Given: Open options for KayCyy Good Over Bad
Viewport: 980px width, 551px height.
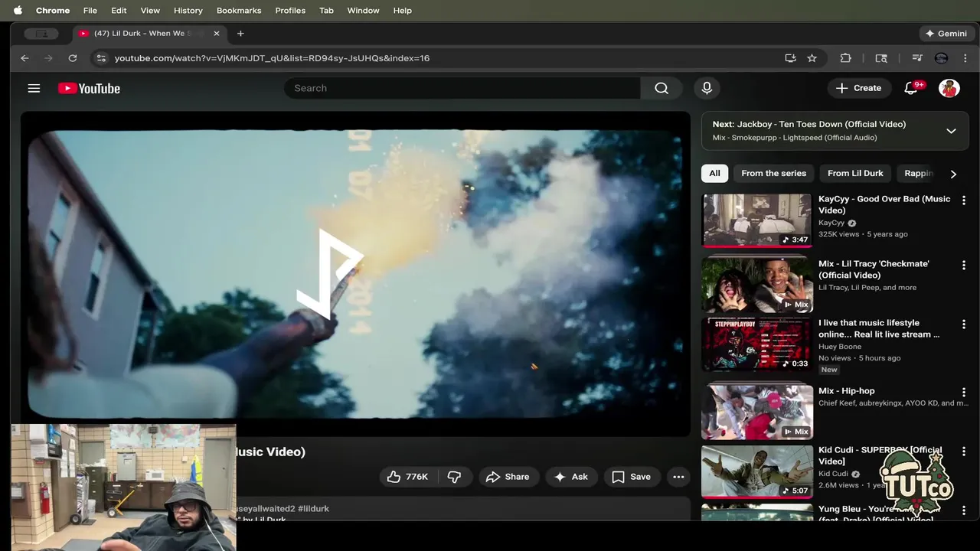Looking at the screenshot, I should 964,201.
